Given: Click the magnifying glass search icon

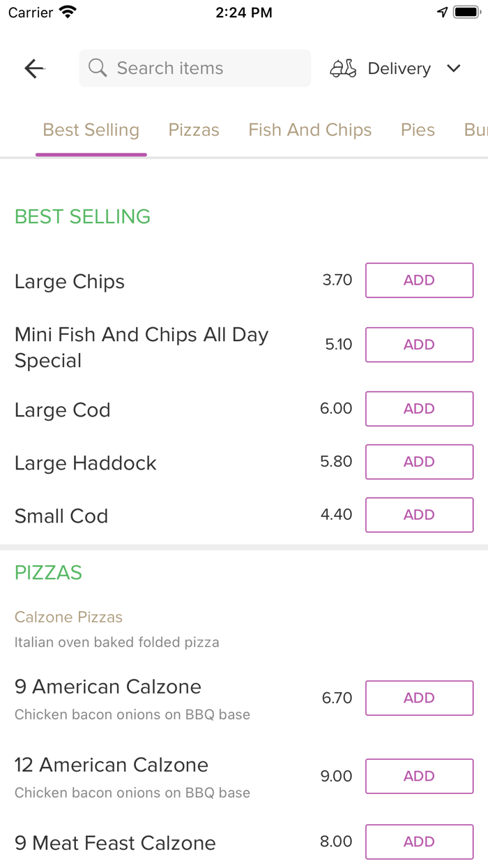Looking at the screenshot, I should point(98,68).
